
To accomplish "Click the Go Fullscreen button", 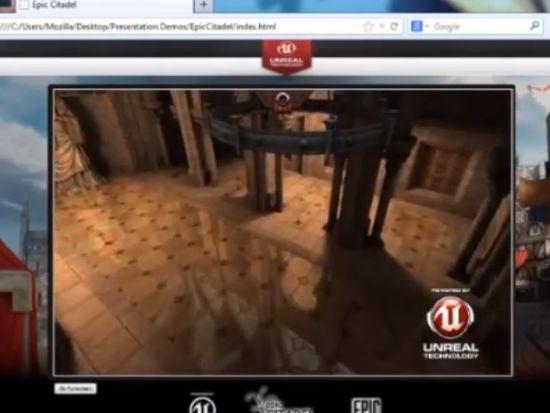I will coord(75,389).
